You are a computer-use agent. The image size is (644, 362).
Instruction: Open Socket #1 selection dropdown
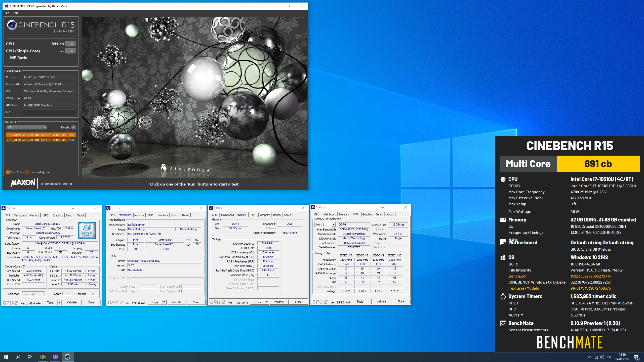(33, 294)
